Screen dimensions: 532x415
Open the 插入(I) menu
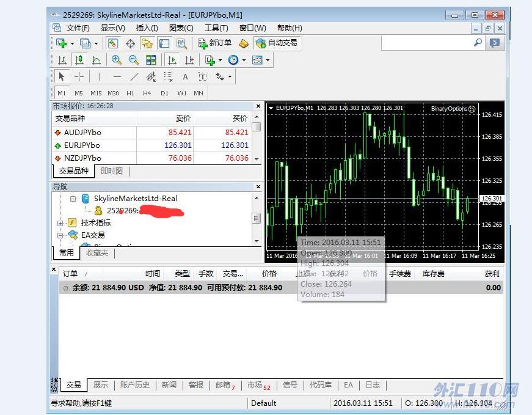tap(147, 28)
